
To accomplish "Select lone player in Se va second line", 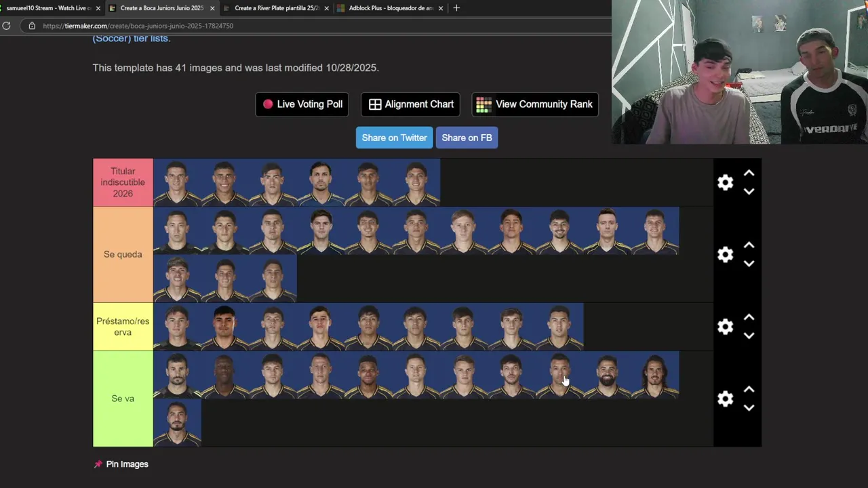I will point(177,423).
